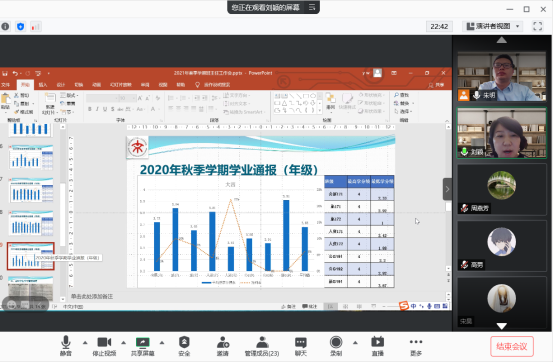Viewport: 554px width, 362px height.
Task: Expand video options arrow beside camera
Action: 123,343
